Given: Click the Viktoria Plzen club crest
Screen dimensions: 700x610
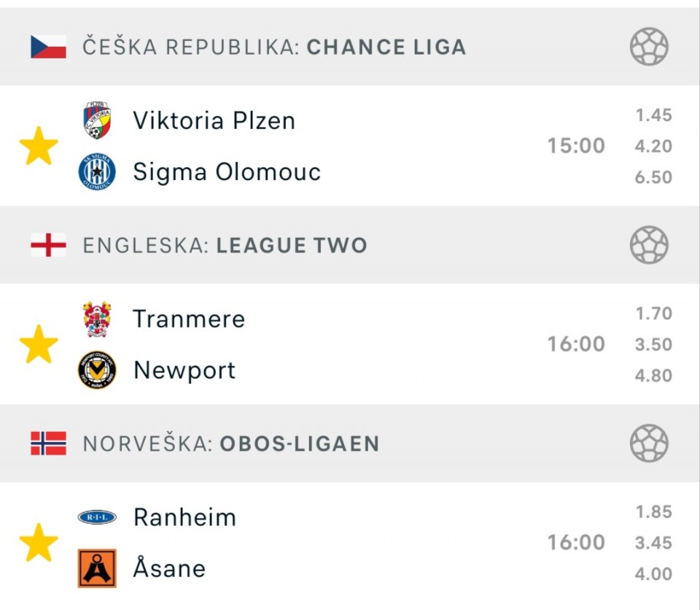Looking at the screenshot, I should coord(97,120).
